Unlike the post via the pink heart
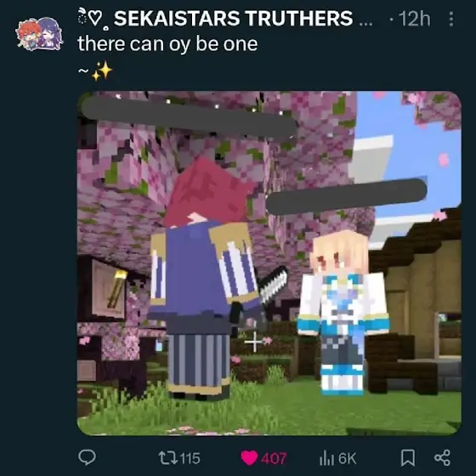This screenshot has width=476, height=476. click(249, 458)
